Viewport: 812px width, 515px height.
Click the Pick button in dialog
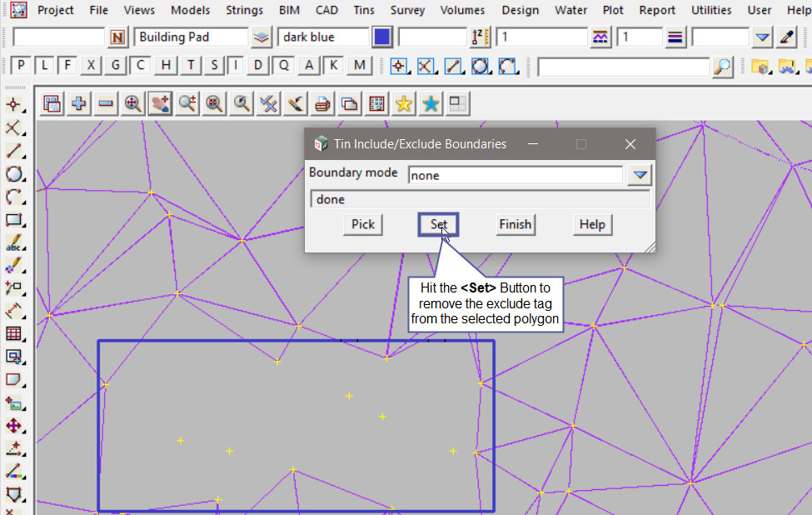(x=363, y=225)
